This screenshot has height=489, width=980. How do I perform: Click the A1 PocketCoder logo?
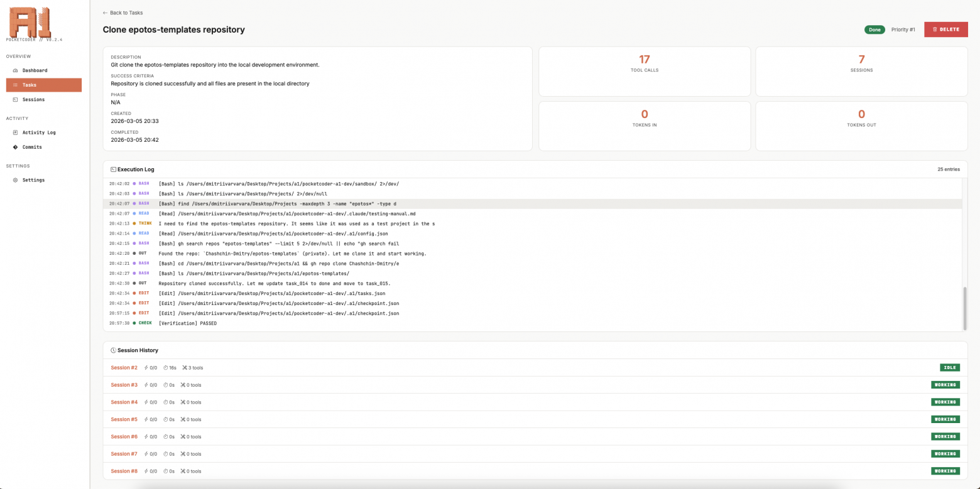[x=30, y=22]
